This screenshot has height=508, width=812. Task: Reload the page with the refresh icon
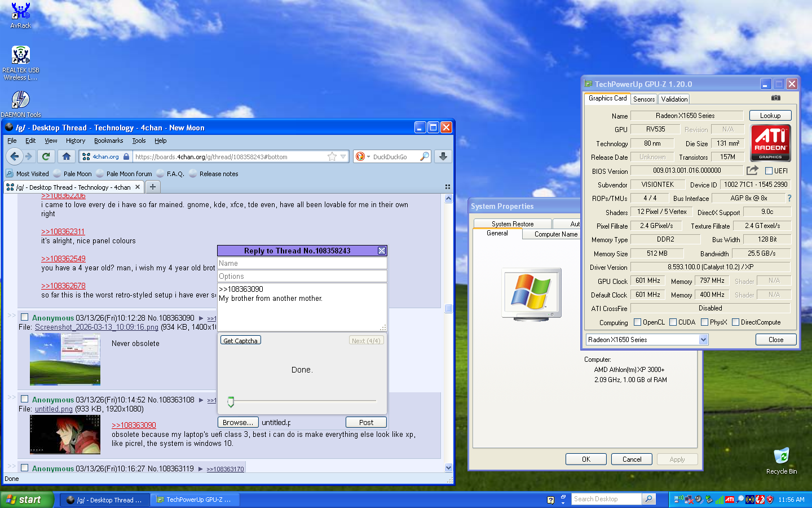46,156
